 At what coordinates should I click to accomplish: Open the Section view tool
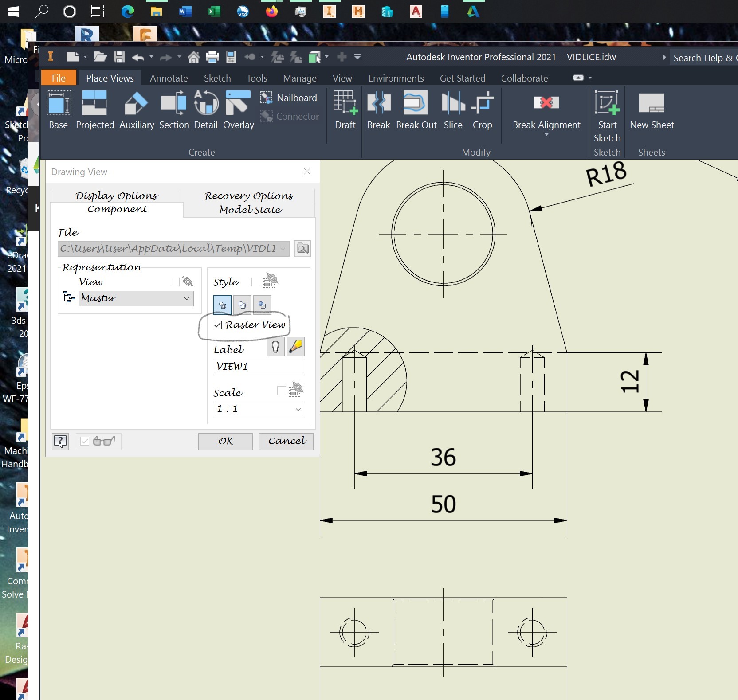click(x=173, y=110)
